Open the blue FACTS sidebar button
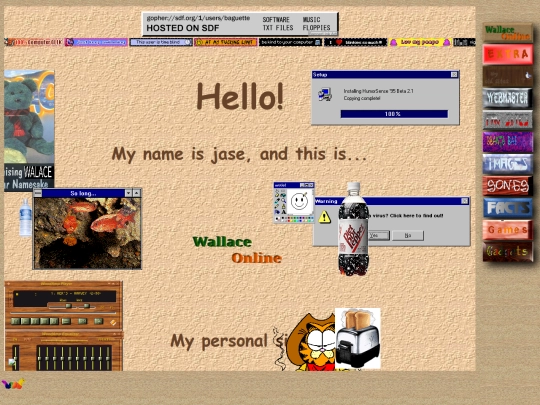This screenshot has width=540, height=405. 508,208
